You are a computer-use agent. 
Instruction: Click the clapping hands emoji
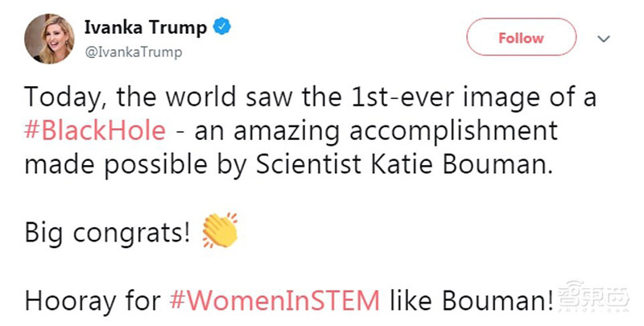[x=219, y=231]
